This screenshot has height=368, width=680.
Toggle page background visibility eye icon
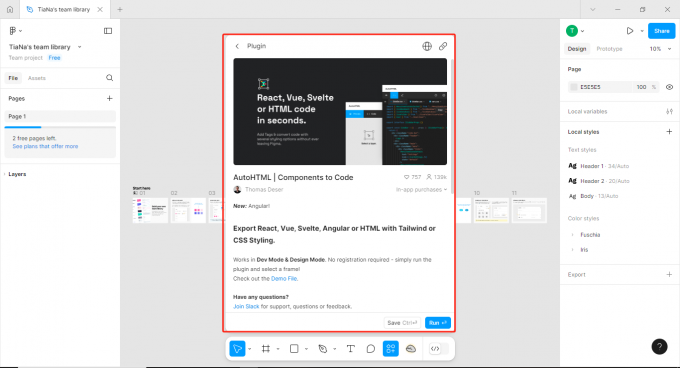pyautogui.click(x=669, y=87)
